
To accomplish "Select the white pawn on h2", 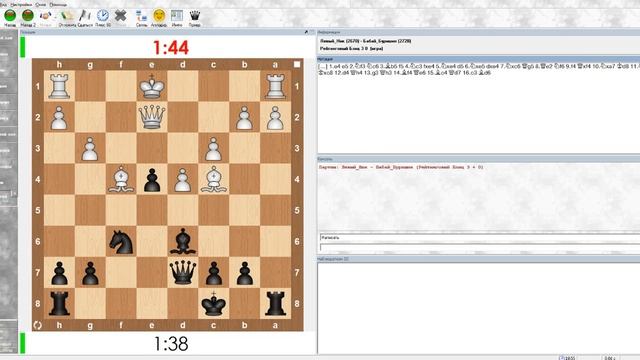I will pyautogui.click(x=59, y=118).
